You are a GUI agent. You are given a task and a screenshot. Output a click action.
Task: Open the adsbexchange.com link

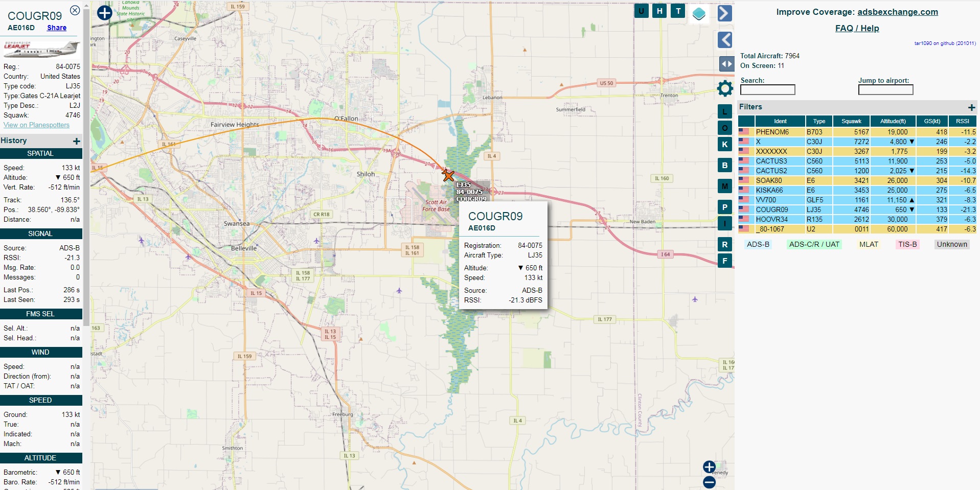click(898, 12)
